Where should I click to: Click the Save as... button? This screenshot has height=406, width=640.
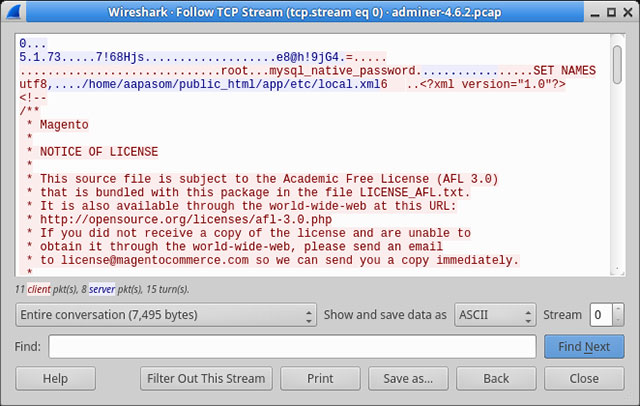(408, 379)
